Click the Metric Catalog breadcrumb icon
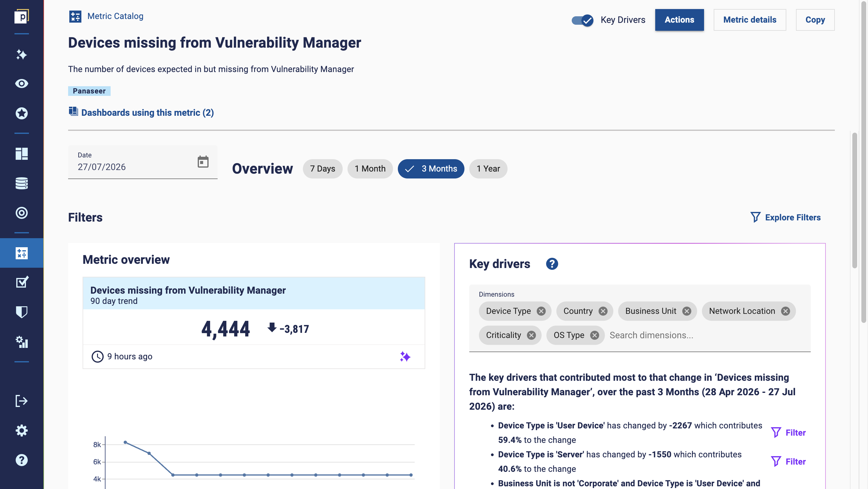This screenshot has height=489, width=868. coord(75,16)
